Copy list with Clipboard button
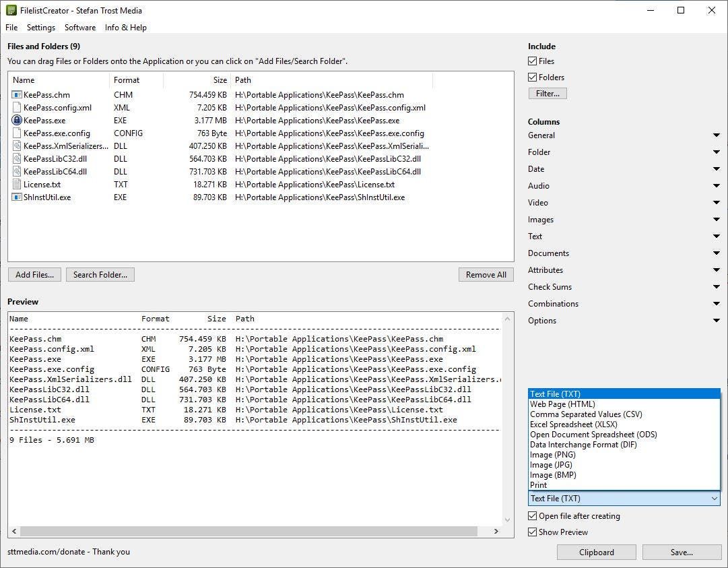Image resolution: width=728 pixels, height=568 pixels. [x=596, y=553]
